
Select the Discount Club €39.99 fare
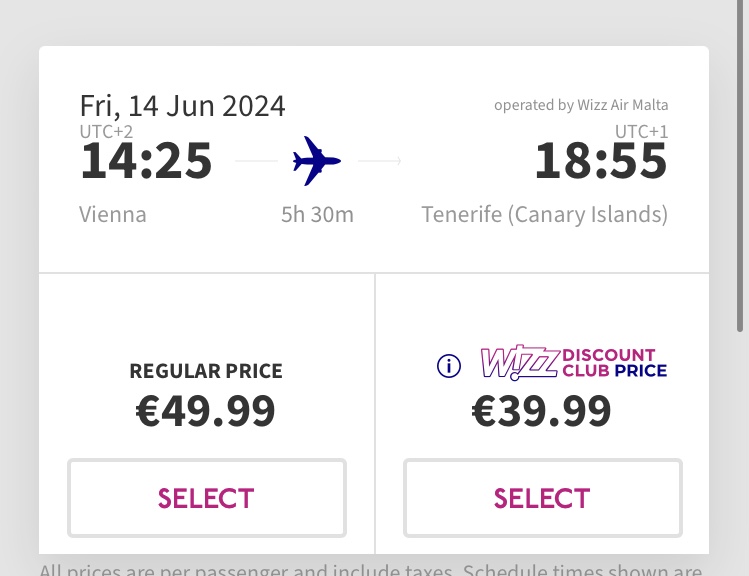[x=543, y=498]
